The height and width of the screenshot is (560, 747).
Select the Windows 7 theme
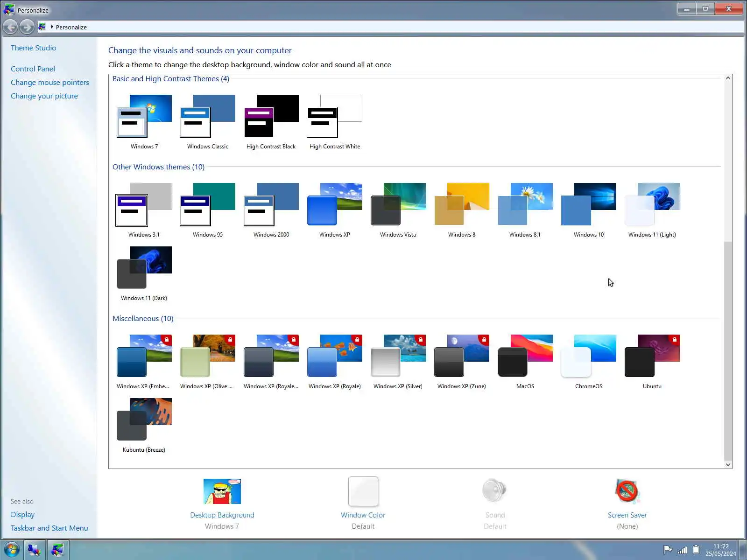pos(144,121)
